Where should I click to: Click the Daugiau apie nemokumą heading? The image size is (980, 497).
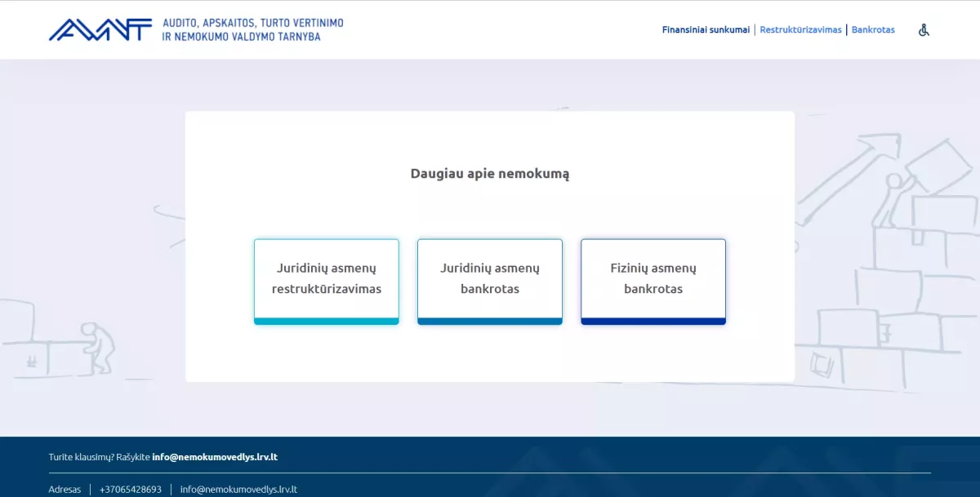489,173
